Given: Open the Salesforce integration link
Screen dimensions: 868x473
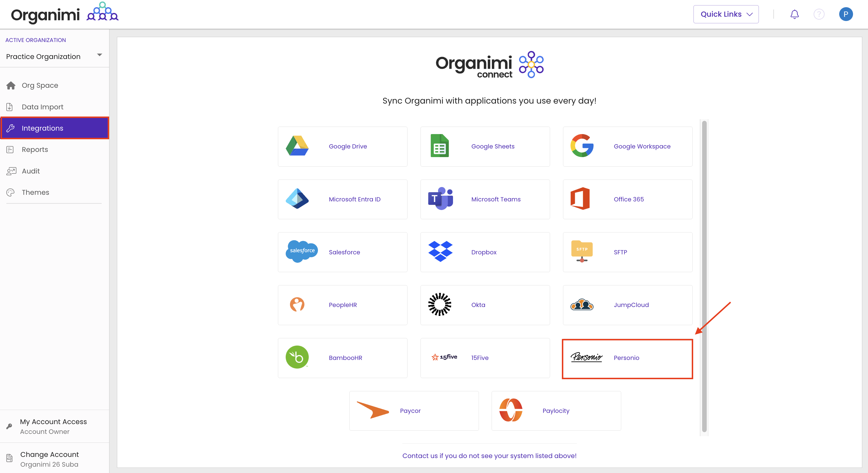Looking at the screenshot, I should coord(344,252).
